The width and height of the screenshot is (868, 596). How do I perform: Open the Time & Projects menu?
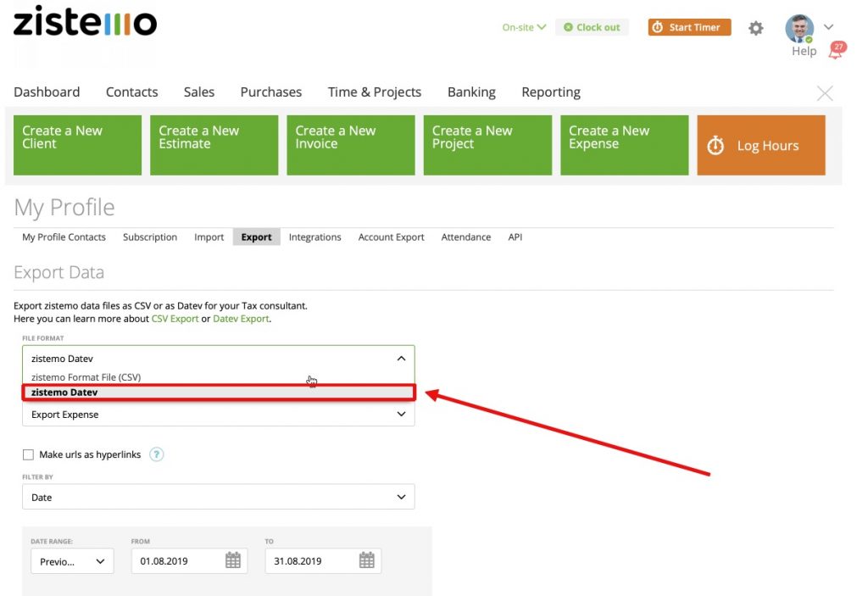(x=375, y=92)
